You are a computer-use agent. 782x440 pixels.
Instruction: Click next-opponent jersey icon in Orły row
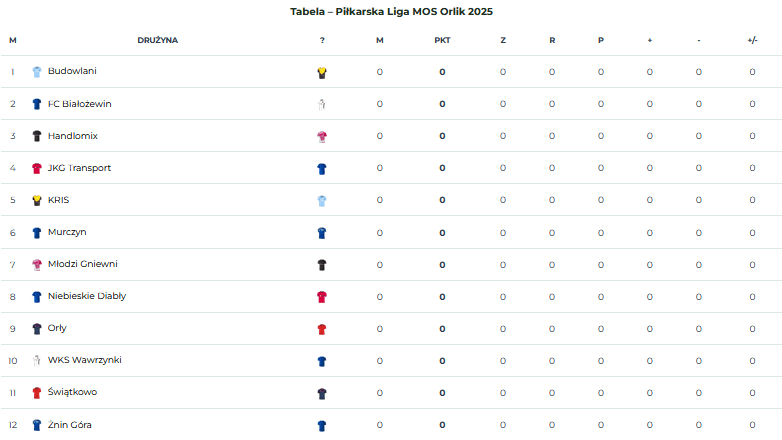pos(322,329)
